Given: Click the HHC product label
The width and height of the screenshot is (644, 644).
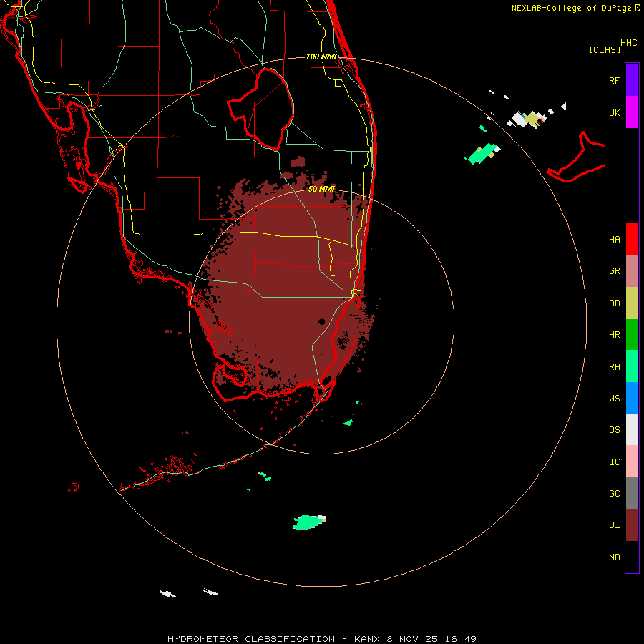Looking at the screenshot, I should tap(628, 43).
